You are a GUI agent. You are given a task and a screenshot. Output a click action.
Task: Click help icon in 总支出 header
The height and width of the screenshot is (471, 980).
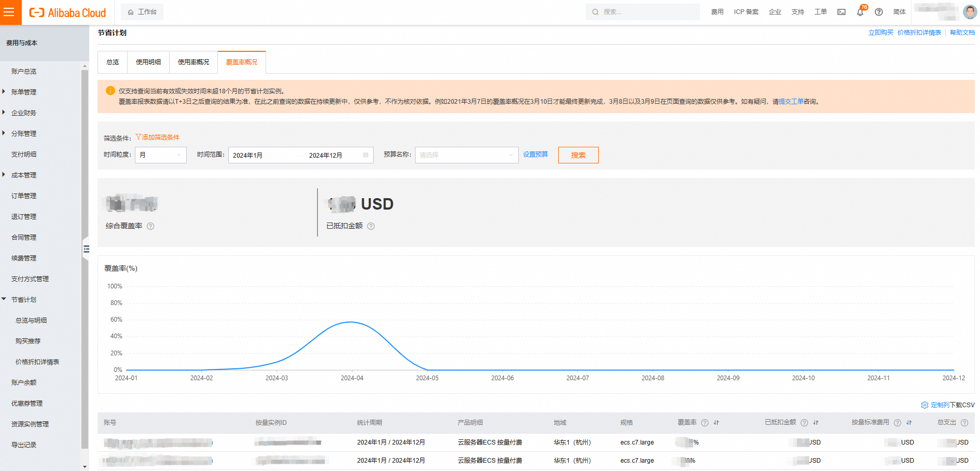[964, 423]
